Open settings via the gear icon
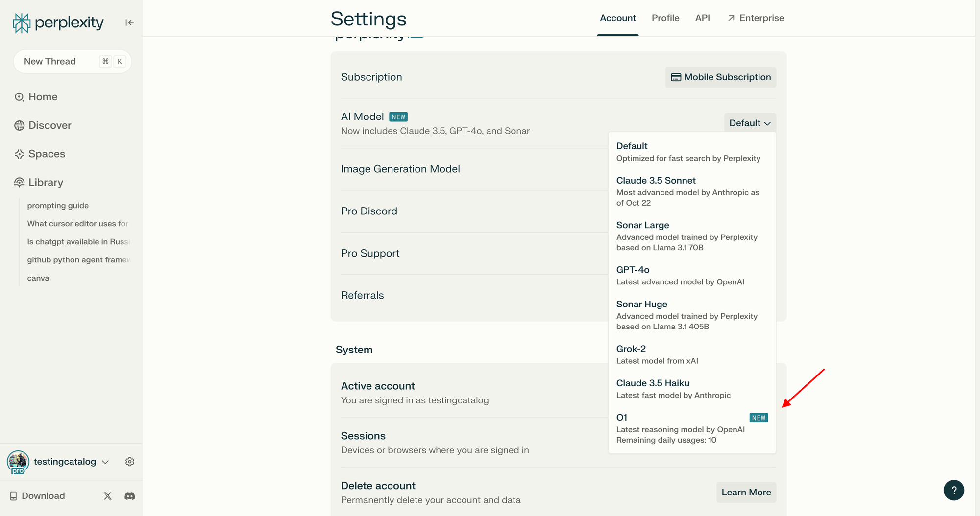Image resolution: width=980 pixels, height=516 pixels. pos(130,462)
